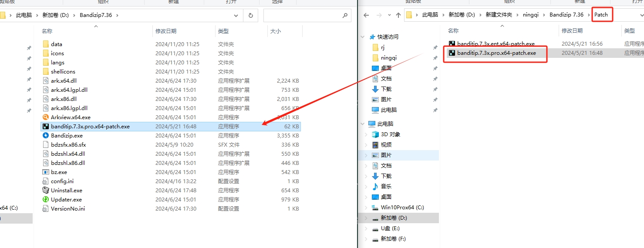Click Refresh button in left window address bar
Viewport: 644px width, 248px height.
coord(250,15)
